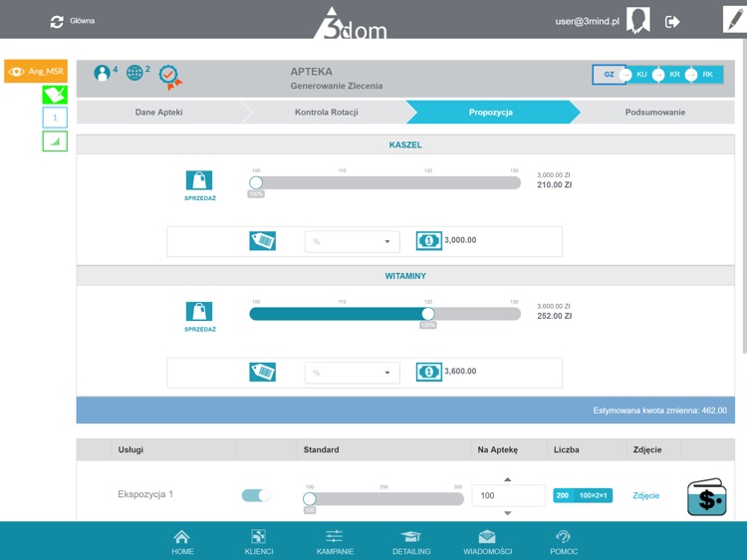Screen dimensions: 747x560
Task: Open the WITAMINY percent dropdown
Action: click(x=352, y=373)
